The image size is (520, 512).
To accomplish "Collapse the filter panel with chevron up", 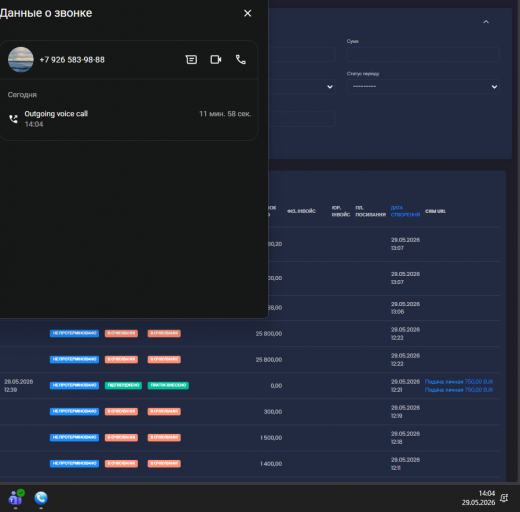I will pyautogui.click(x=486, y=22).
